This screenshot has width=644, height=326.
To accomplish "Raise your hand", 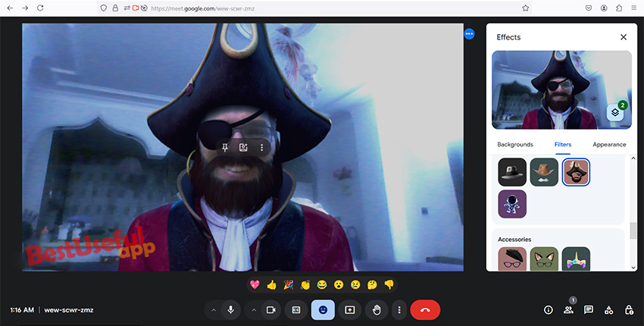I will (x=377, y=310).
